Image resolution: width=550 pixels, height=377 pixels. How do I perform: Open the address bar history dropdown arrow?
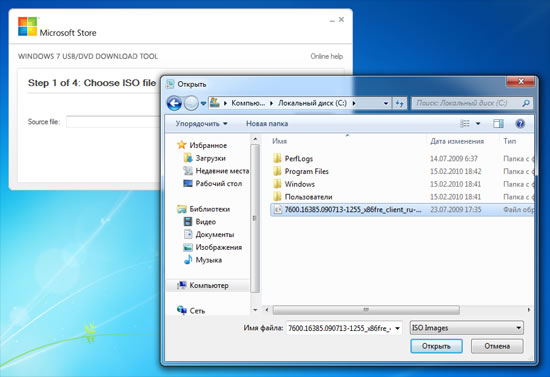(x=386, y=103)
